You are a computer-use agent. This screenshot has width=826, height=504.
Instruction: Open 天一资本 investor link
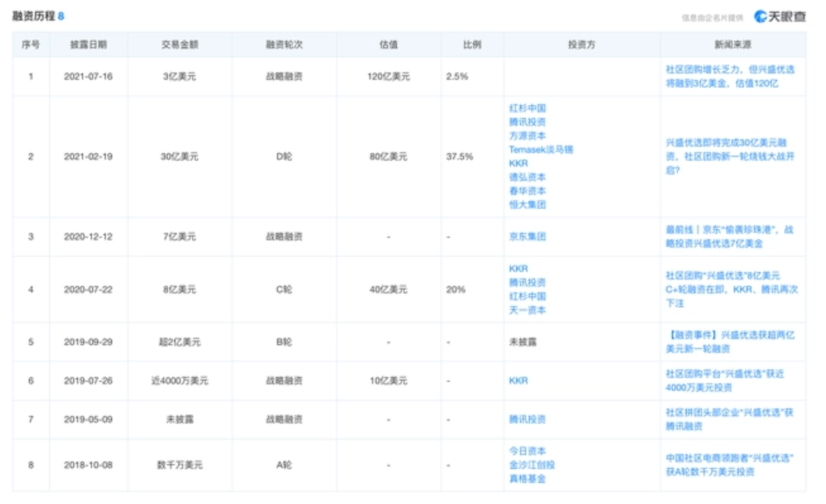click(x=527, y=310)
